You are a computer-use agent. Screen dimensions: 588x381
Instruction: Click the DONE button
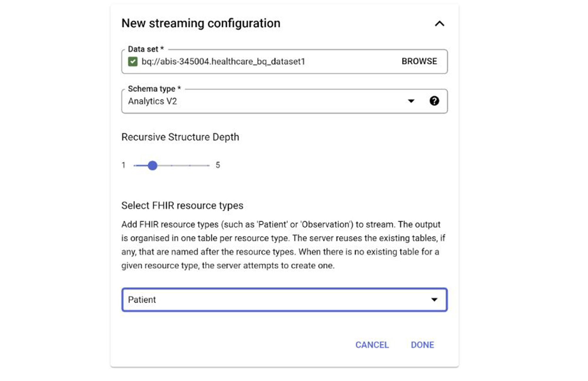pos(422,345)
